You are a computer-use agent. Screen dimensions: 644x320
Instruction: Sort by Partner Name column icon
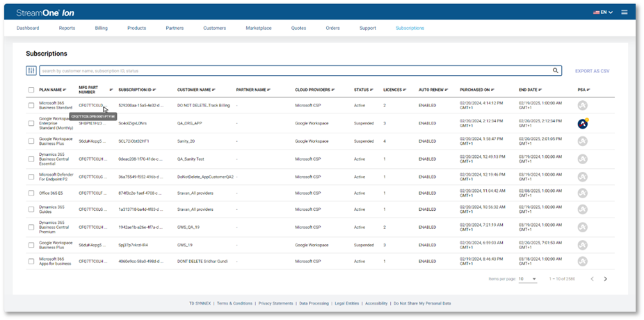coord(269,90)
